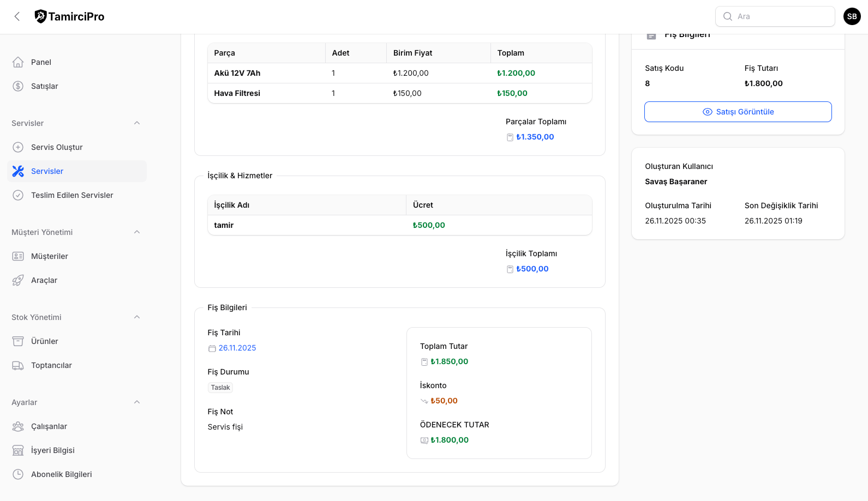Open the SB user avatar menu
Image resolution: width=868 pixels, height=501 pixels.
852,16
